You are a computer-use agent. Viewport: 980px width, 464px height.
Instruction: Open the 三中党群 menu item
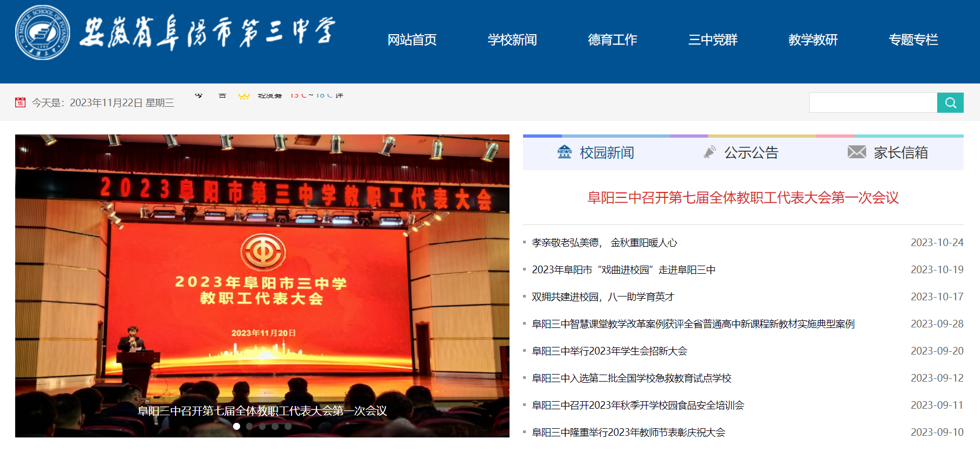tap(713, 40)
